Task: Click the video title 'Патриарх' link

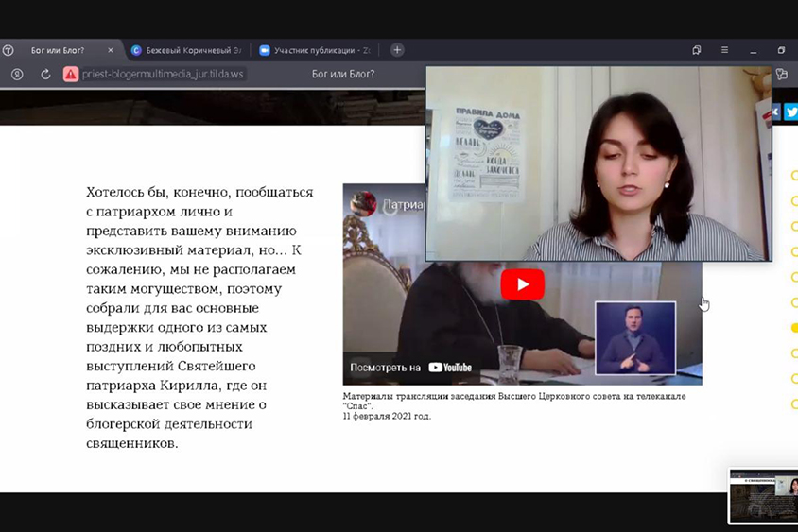Action: (x=404, y=204)
